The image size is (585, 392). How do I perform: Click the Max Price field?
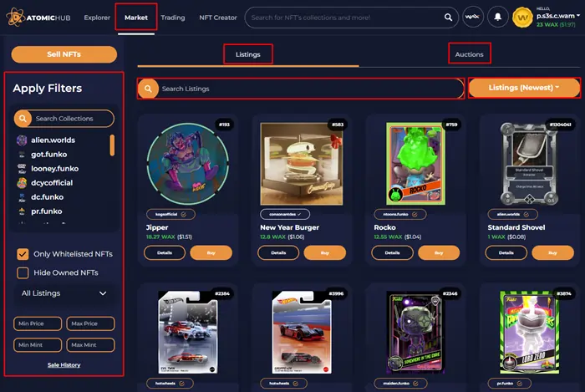pos(90,323)
